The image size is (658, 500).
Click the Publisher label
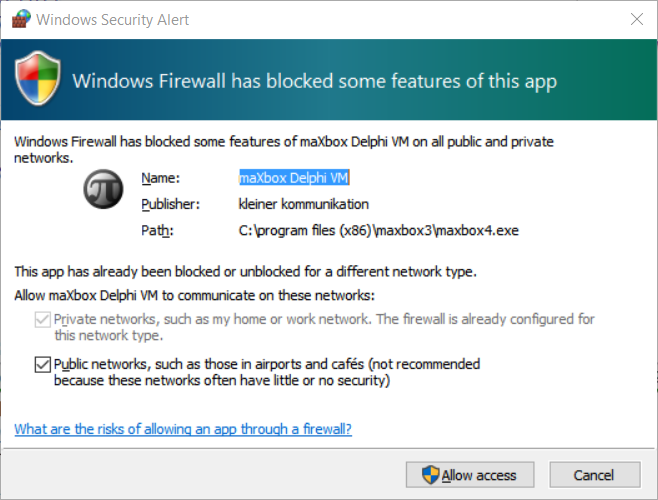(171, 204)
